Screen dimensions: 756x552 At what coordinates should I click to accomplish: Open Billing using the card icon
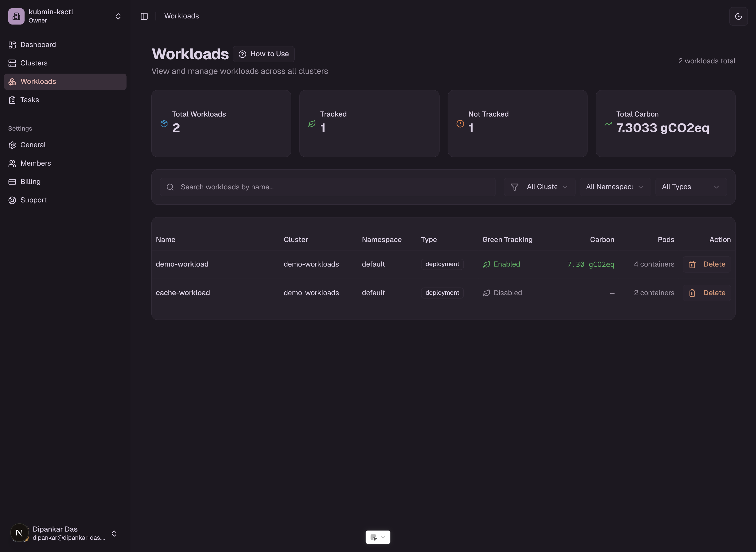click(12, 181)
